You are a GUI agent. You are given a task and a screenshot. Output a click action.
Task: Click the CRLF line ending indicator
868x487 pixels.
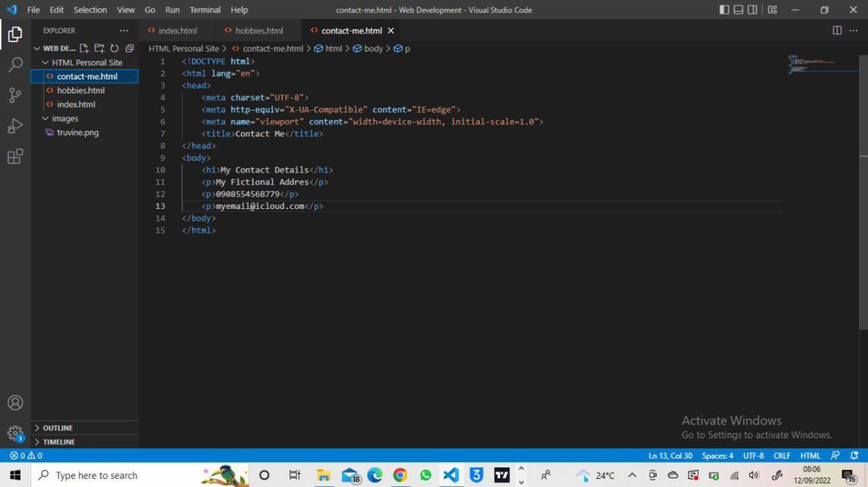coord(781,456)
